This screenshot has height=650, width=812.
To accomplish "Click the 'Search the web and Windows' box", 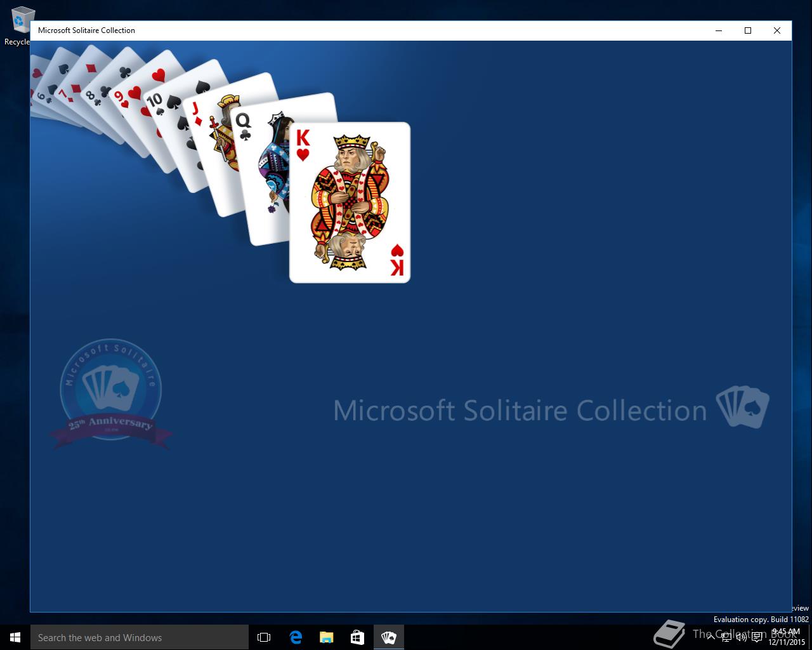I will click(x=140, y=637).
